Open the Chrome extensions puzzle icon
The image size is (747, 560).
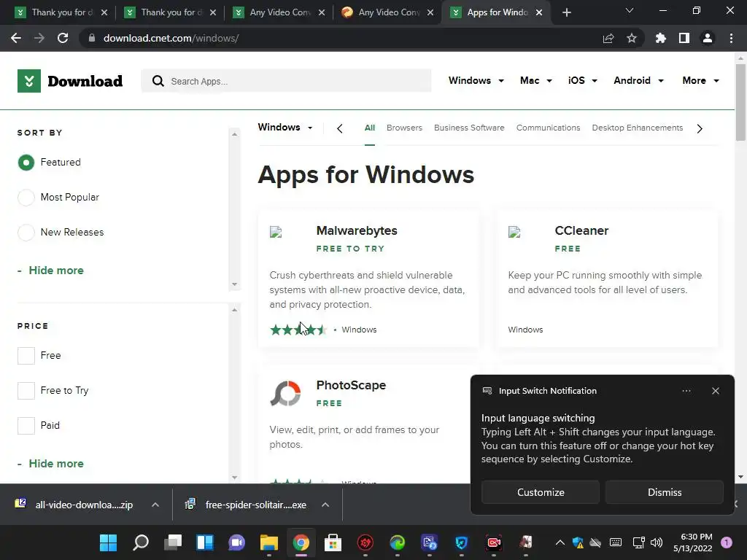660,38
